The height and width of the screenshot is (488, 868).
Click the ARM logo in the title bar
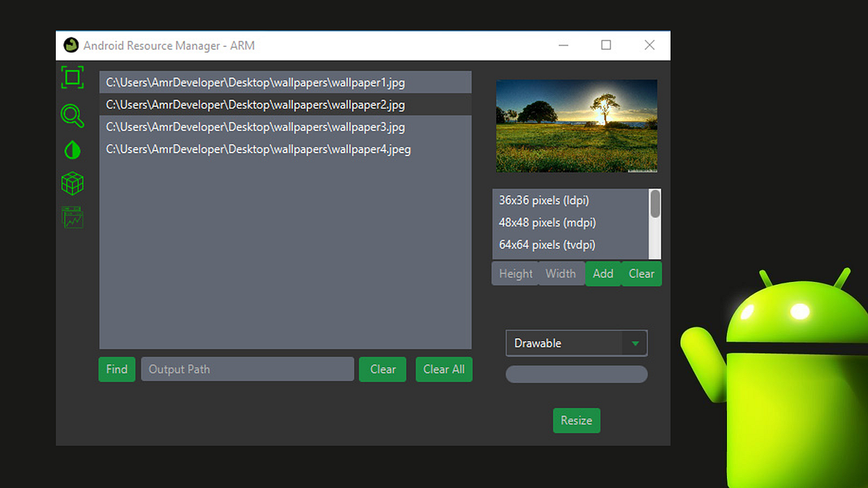71,45
